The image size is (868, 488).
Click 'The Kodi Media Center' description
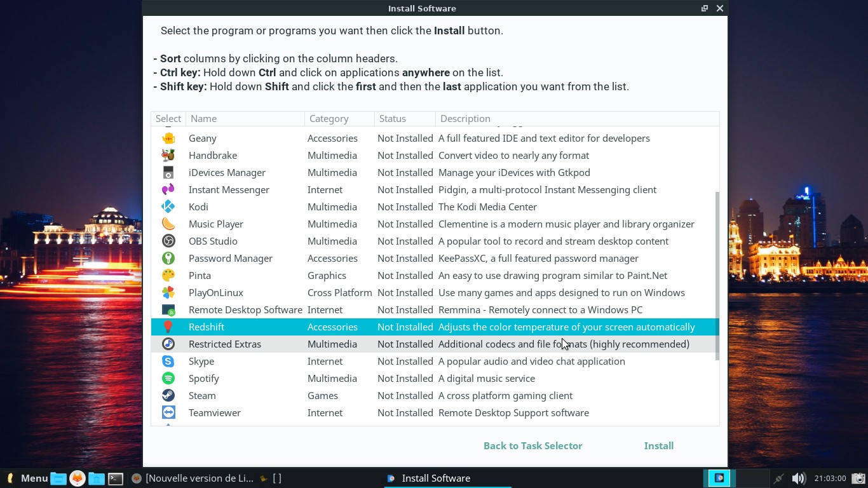488,207
